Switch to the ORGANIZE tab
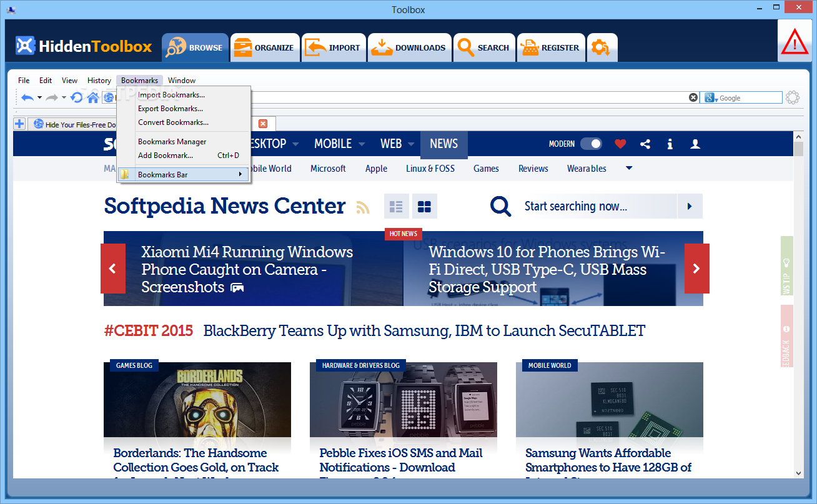The height and width of the screenshot is (504, 817). [265, 47]
